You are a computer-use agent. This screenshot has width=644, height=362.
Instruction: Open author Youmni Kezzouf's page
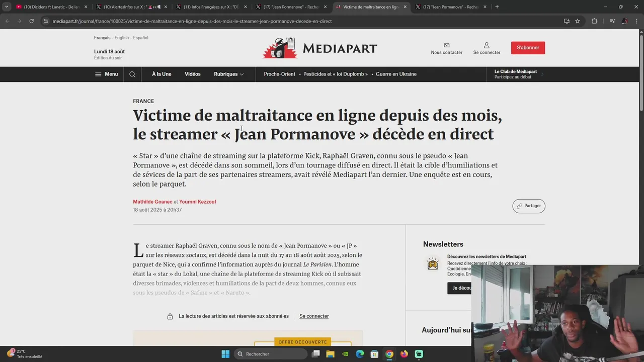tap(198, 202)
